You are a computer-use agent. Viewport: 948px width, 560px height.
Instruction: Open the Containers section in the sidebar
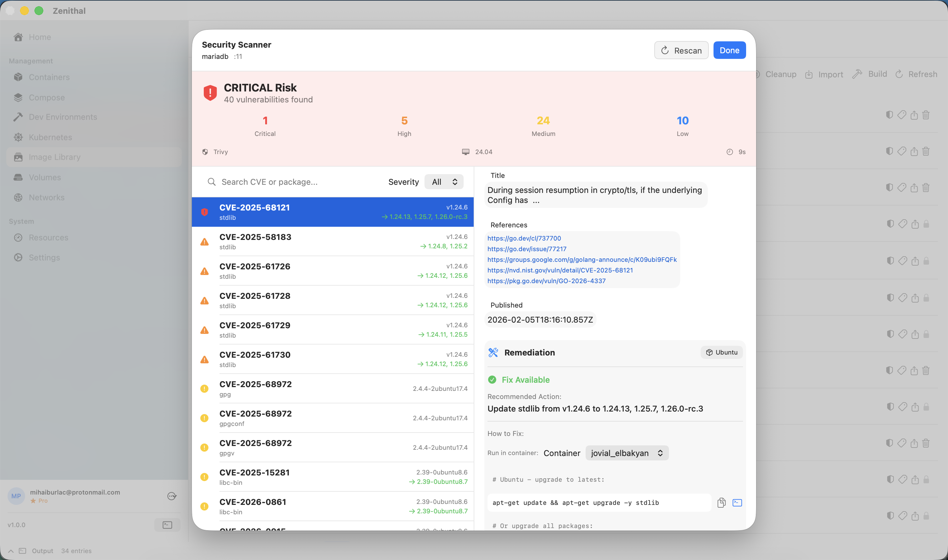tap(49, 77)
